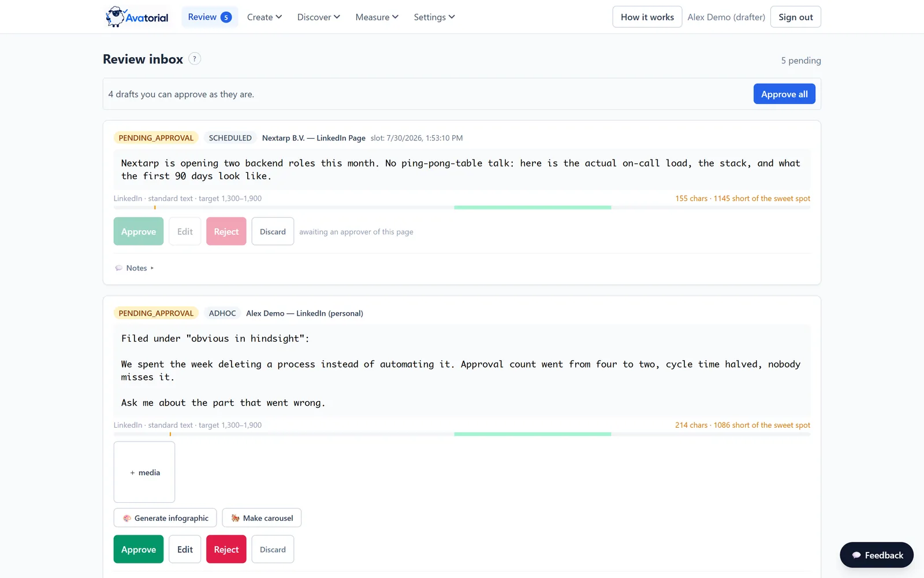
Task: Click the '5 pending' counter
Action: [x=801, y=61]
